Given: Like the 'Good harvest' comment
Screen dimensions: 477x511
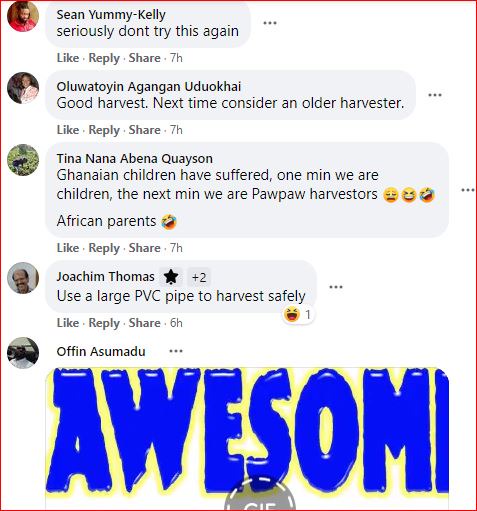Looking at the screenshot, I should [68, 130].
